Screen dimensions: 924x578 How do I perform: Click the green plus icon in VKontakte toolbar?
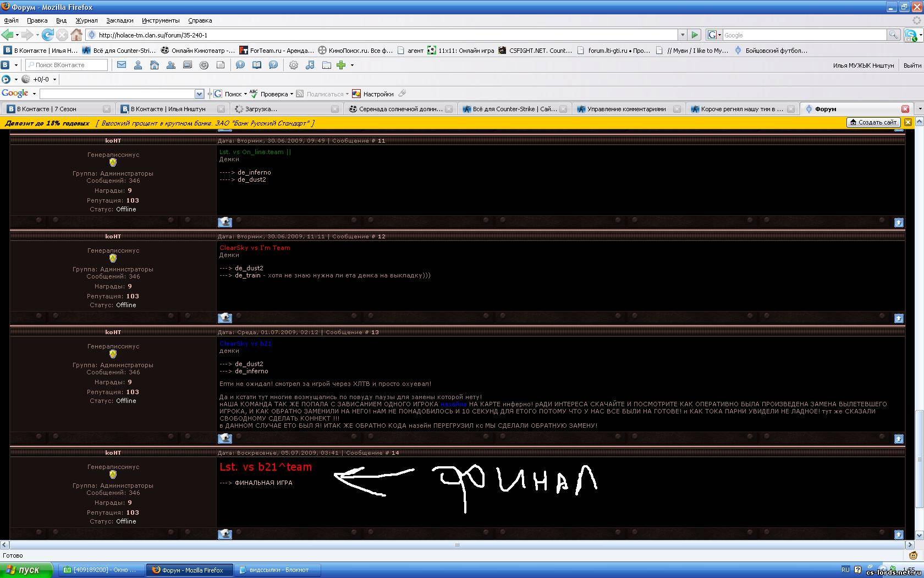pos(341,65)
